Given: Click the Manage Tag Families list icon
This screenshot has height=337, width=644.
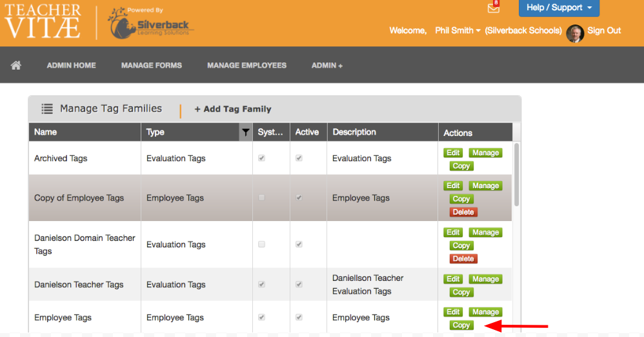Looking at the screenshot, I should click(x=47, y=109).
